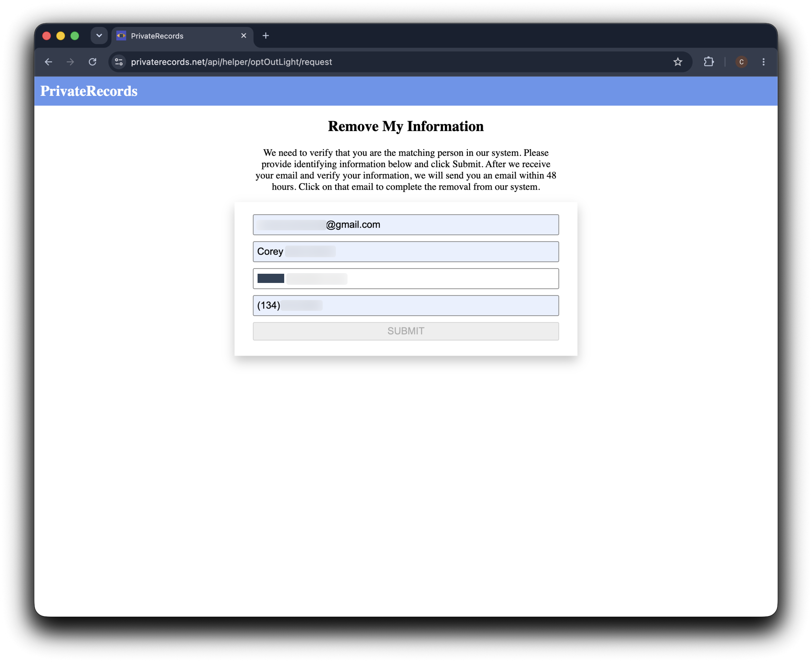
Task: Click the phone field starting with (134)
Action: (x=406, y=305)
